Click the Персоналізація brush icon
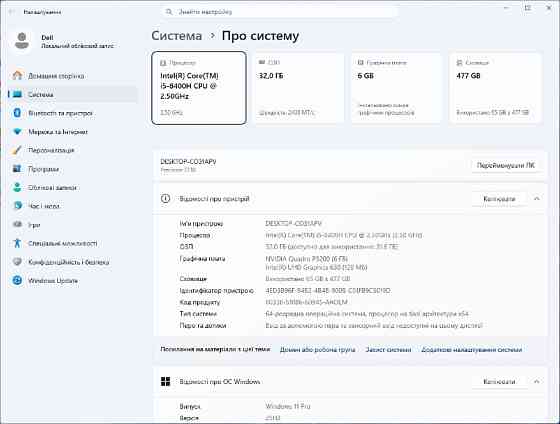560x424 pixels. point(17,150)
